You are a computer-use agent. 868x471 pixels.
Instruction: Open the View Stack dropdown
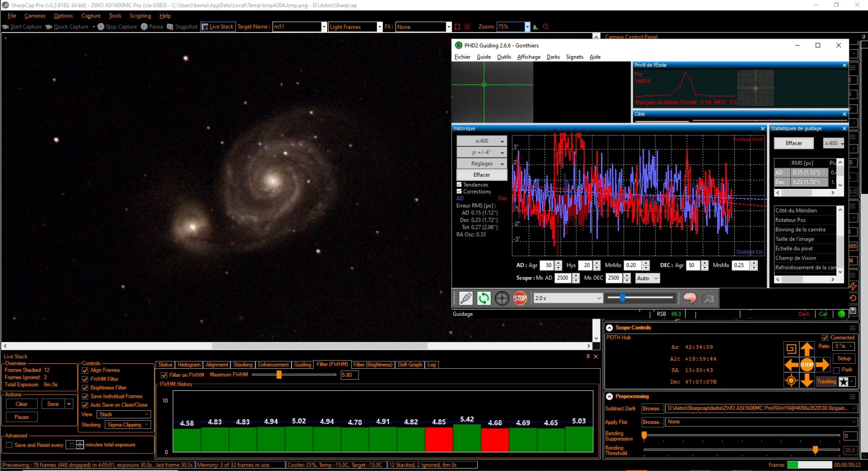coord(124,414)
